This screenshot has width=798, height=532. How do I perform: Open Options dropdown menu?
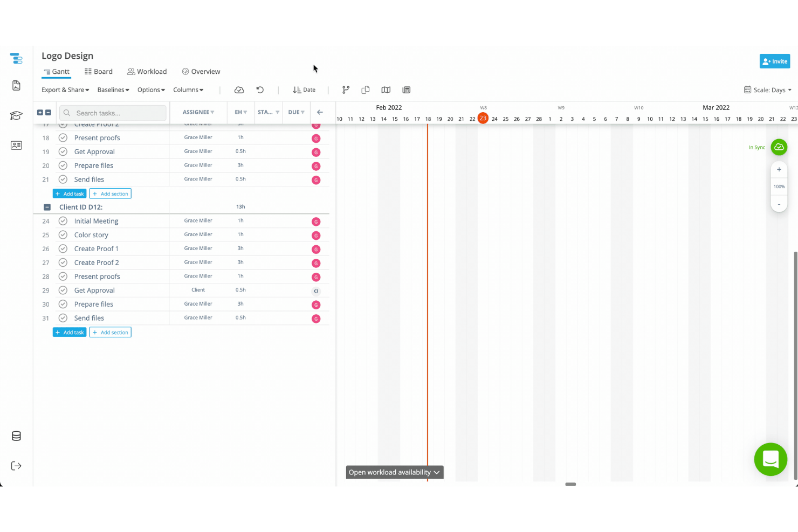point(151,90)
